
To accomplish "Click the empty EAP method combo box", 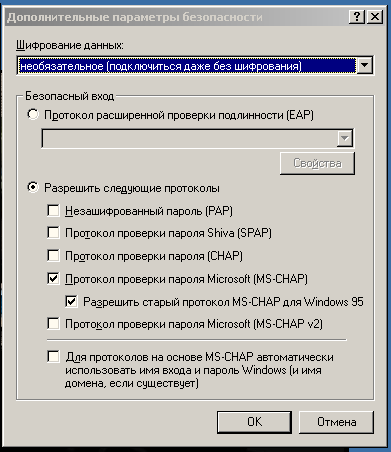I will (197, 138).
